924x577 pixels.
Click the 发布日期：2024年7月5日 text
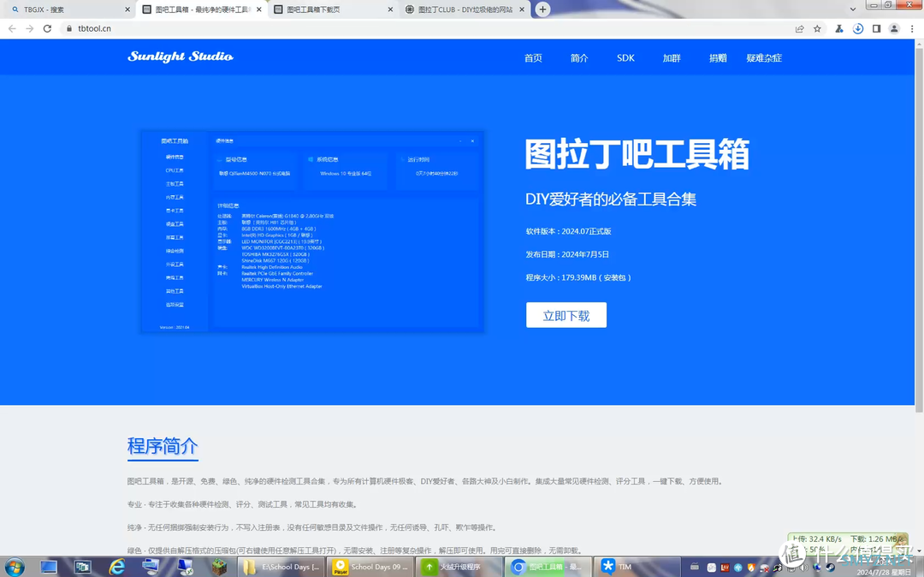(x=567, y=254)
